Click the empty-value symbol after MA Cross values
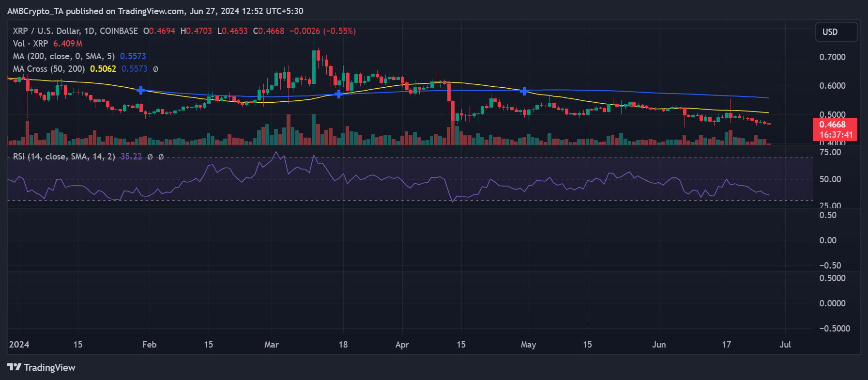868x380 pixels. (x=155, y=69)
